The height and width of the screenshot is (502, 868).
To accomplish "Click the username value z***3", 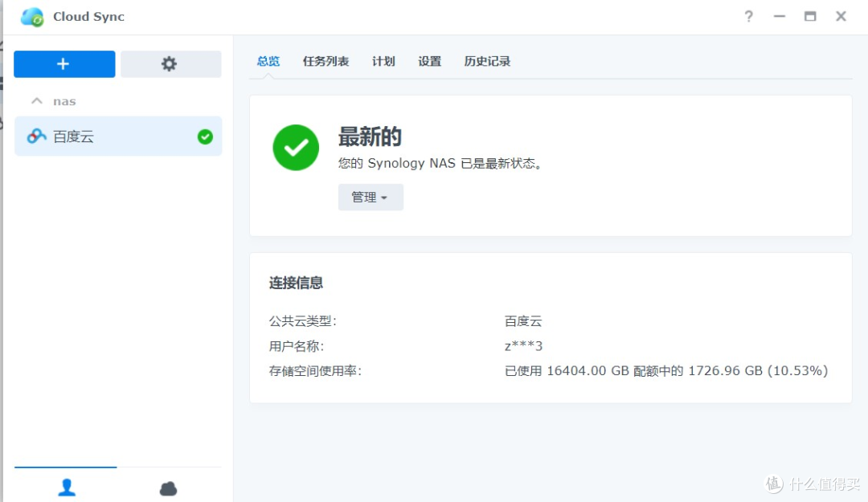I will click(523, 346).
